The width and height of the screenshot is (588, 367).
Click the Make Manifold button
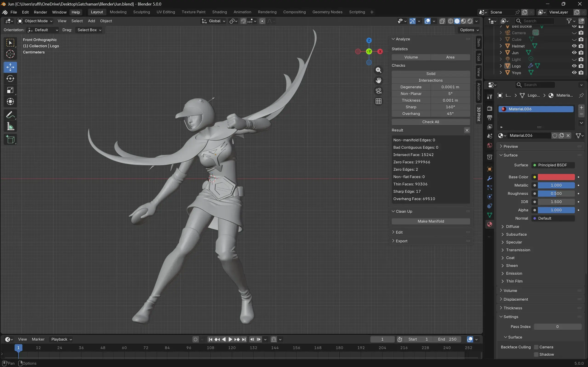[431, 221]
